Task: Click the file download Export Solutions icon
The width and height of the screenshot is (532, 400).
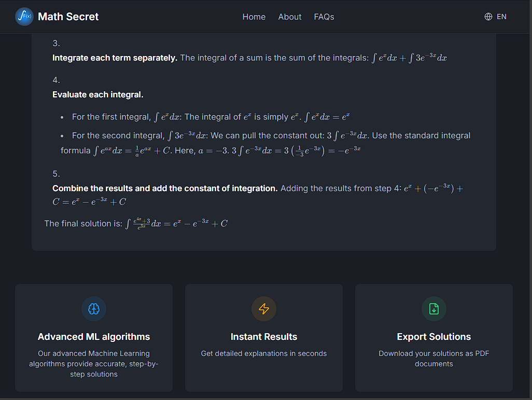Action: point(434,309)
